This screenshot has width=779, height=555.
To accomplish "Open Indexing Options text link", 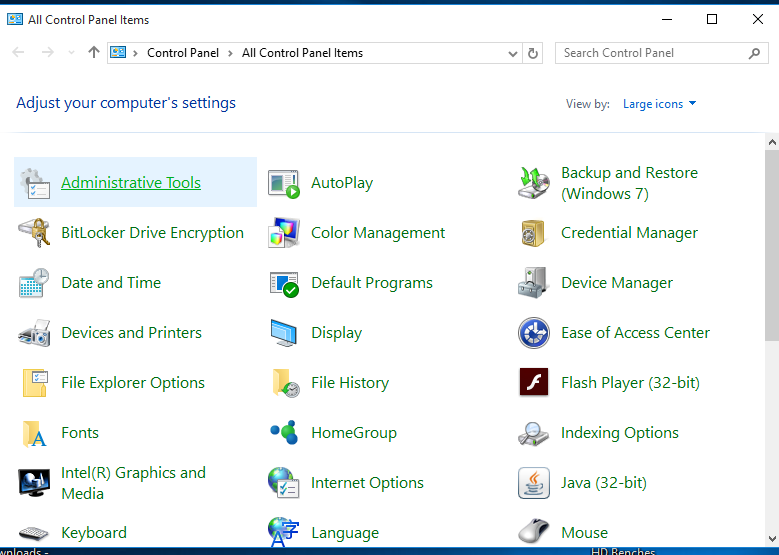I will click(x=620, y=433).
